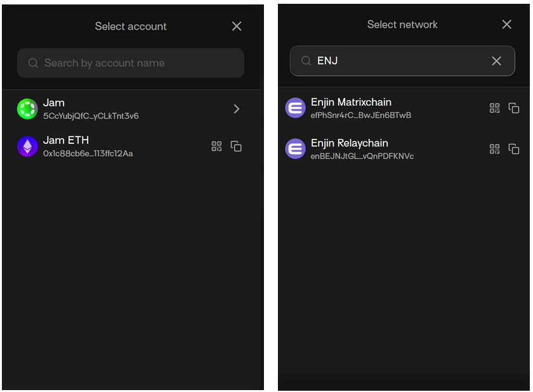
Task: Copy the Enjin Matrixchain address
Action: [x=513, y=108]
